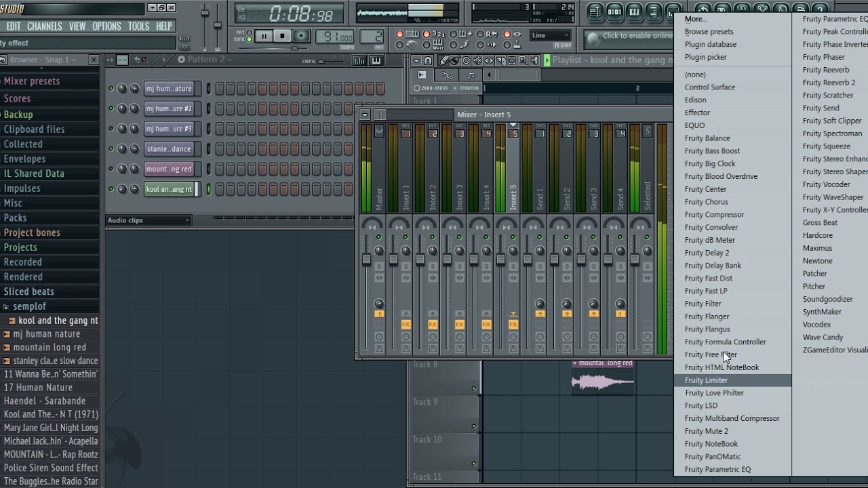Screen dimensions: 868x488
Task: Open the playlist window icon
Action: point(595,12)
